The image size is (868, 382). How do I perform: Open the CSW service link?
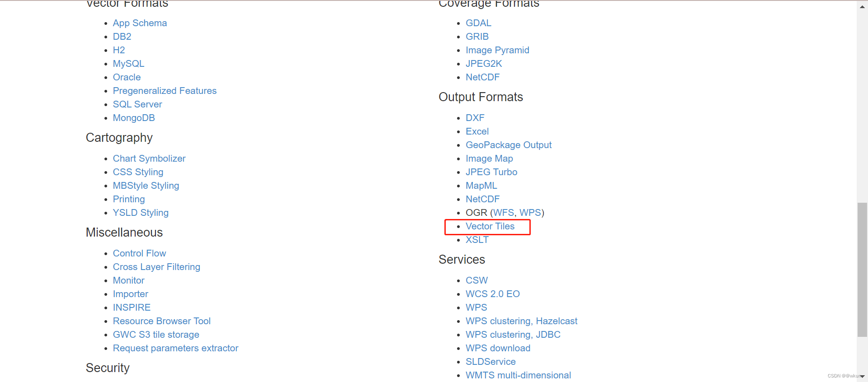point(476,280)
